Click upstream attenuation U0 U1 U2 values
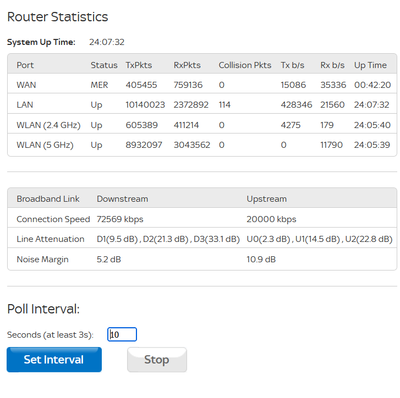Image resolution: width=400 pixels, height=398 pixels. tap(319, 239)
